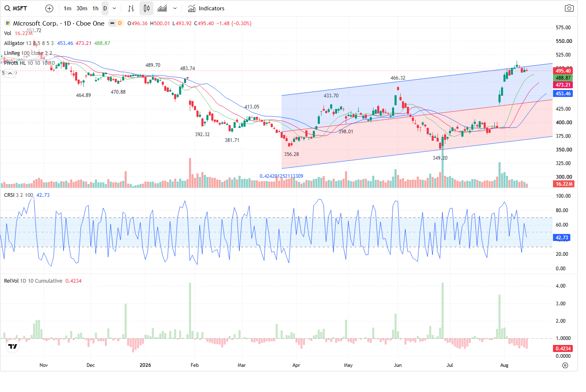The image size is (586, 392).
Task: Click the pink 473.21 price scale label
Action: pos(563,85)
